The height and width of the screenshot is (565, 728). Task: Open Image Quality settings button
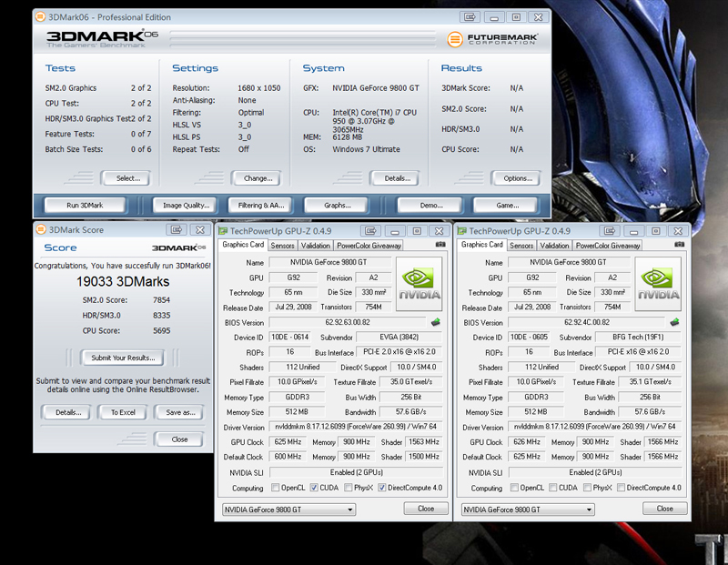[187, 206]
